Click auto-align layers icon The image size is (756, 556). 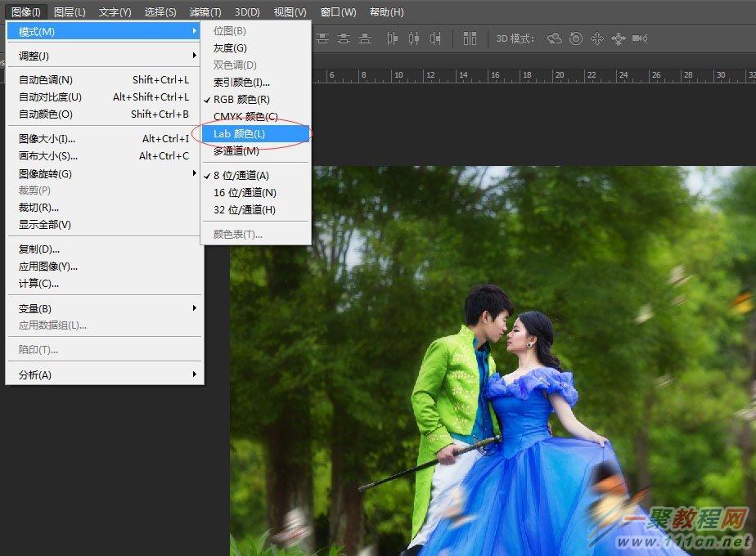[470, 38]
